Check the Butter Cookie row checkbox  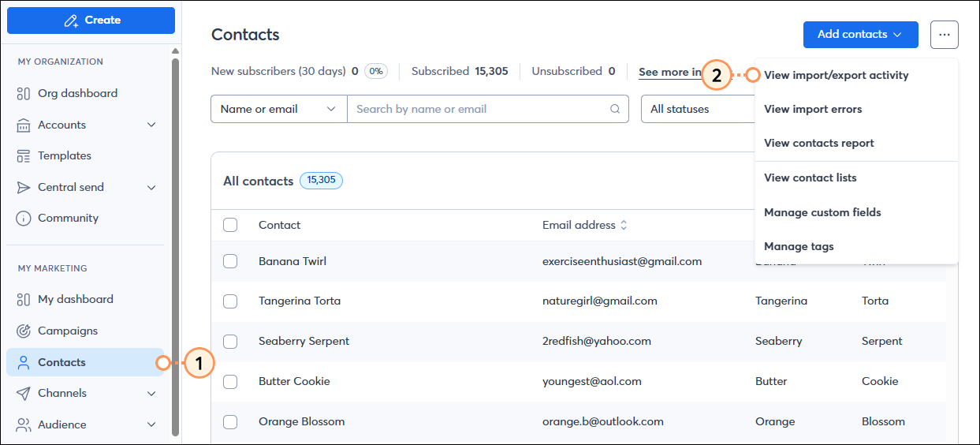(x=230, y=381)
